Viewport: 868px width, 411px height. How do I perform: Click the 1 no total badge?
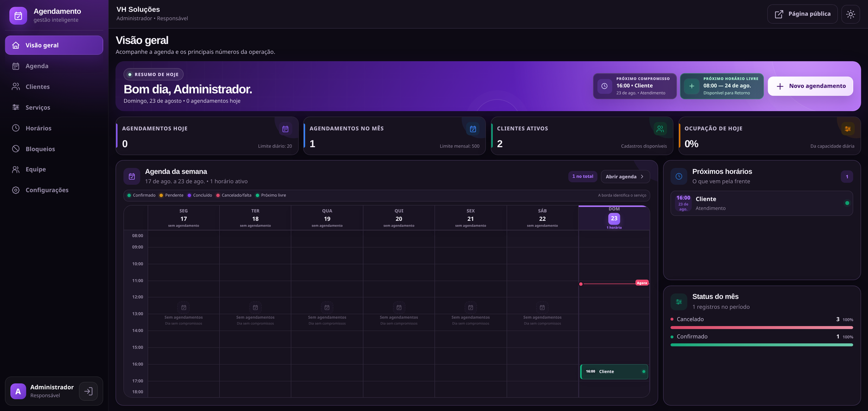tap(583, 176)
